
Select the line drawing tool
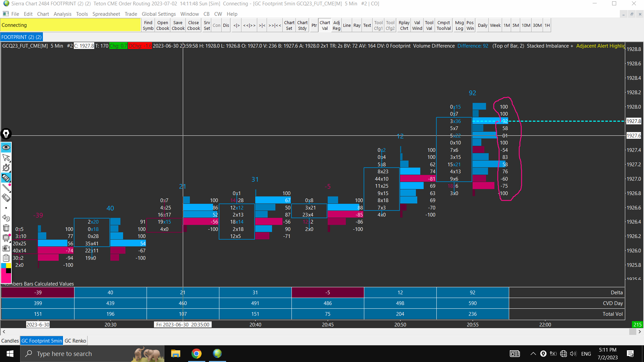click(6, 188)
